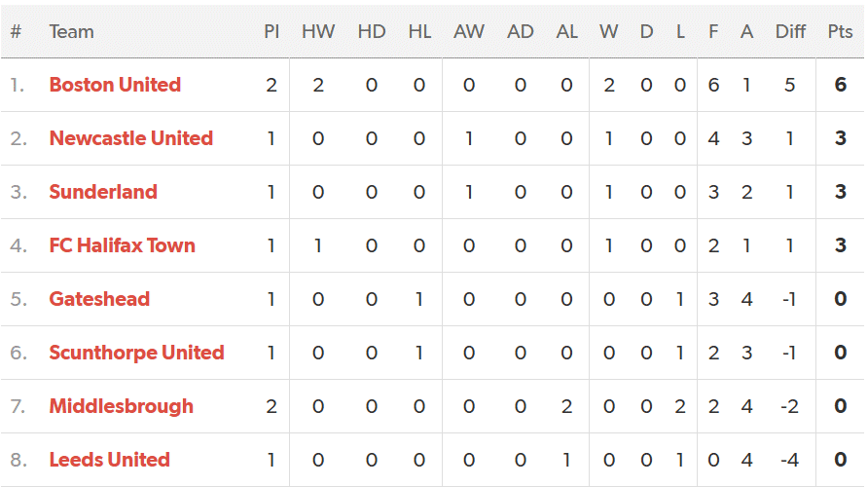This screenshot has height=487, width=868.
Task: Click the Pl column header
Action: point(271,31)
